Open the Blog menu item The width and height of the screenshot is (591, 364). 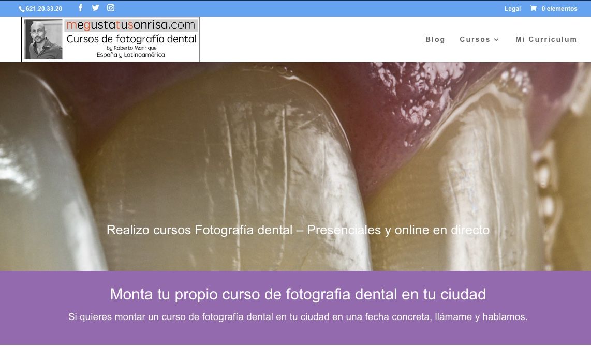435,39
